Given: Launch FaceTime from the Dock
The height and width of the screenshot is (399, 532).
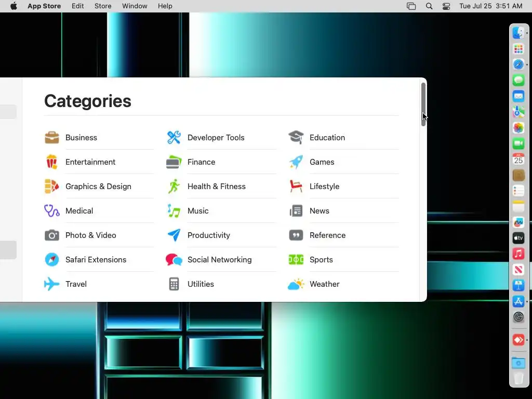Looking at the screenshot, I should 518,143.
